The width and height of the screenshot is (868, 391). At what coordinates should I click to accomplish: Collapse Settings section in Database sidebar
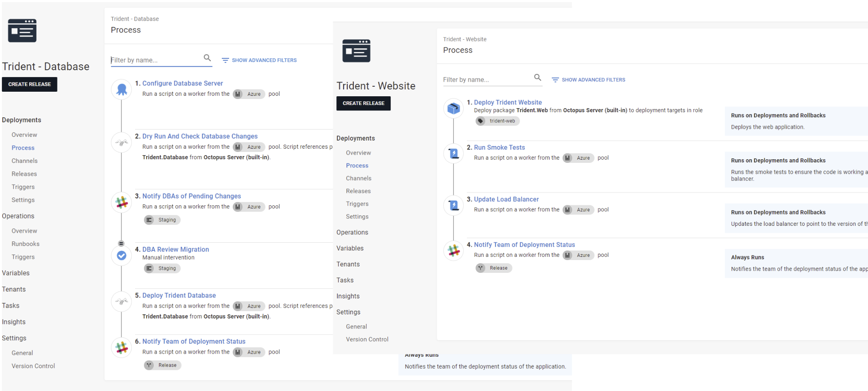click(14, 338)
